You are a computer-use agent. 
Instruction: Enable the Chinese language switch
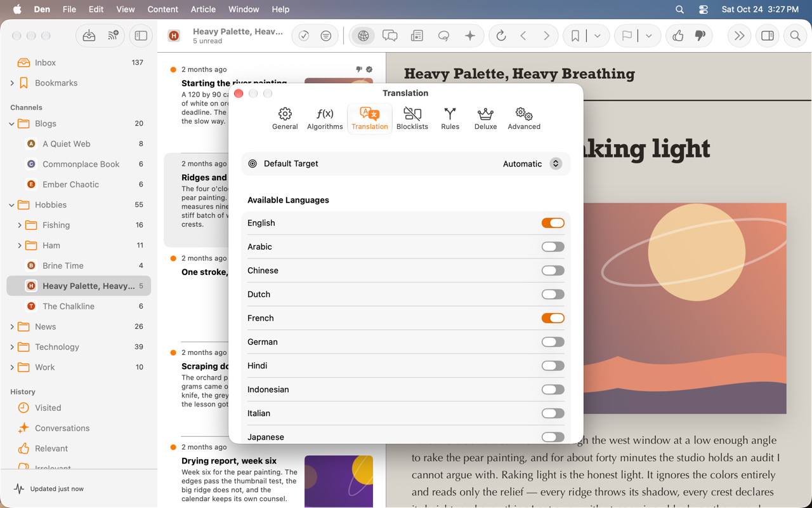coord(553,271)
